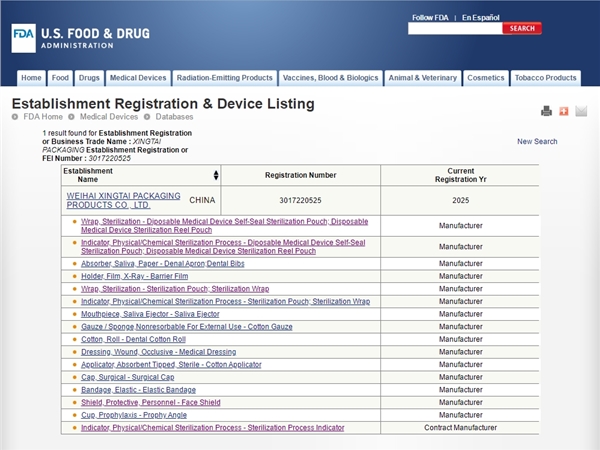Click the red plus share icon

tap(563, 111)
